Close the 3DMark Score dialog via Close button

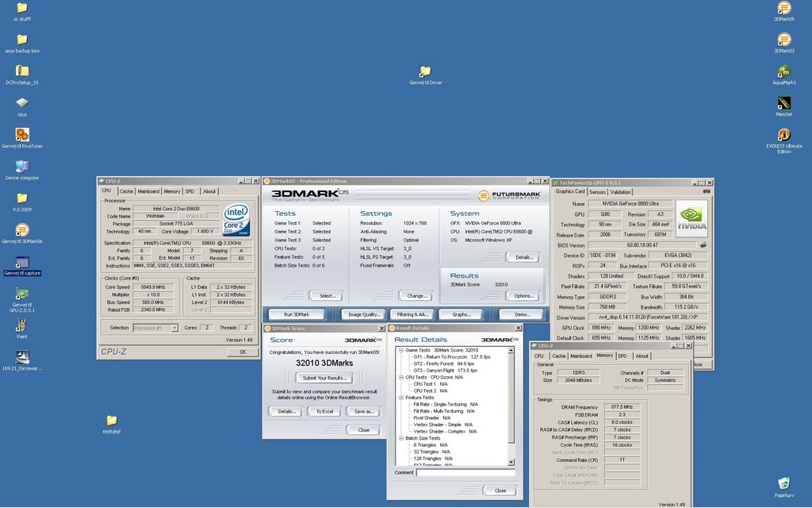(363, 429)
